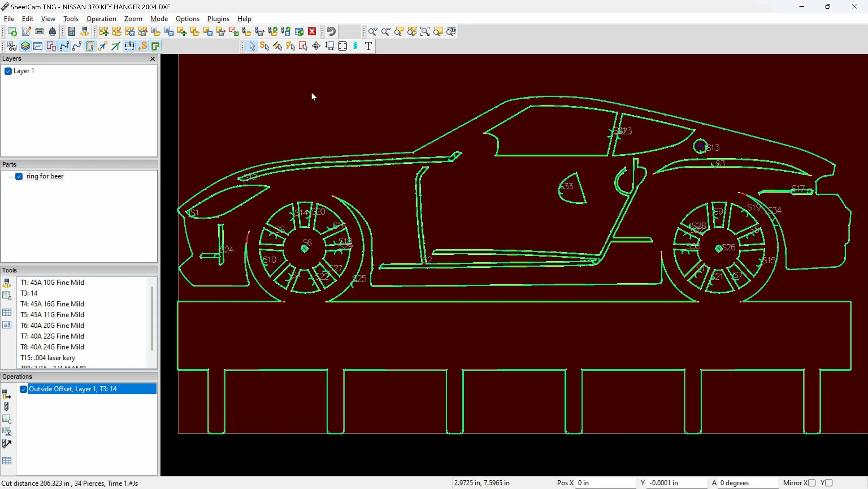Screen dimensions: 868x489
Task: Open the Plugins menu
Action: [218, 19]
